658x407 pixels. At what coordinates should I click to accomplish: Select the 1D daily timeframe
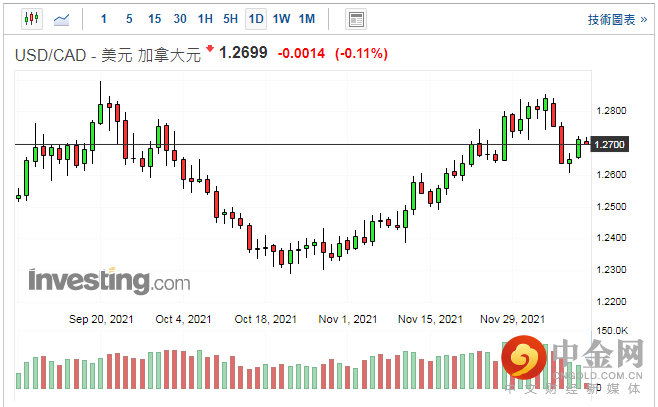[256, 19]
